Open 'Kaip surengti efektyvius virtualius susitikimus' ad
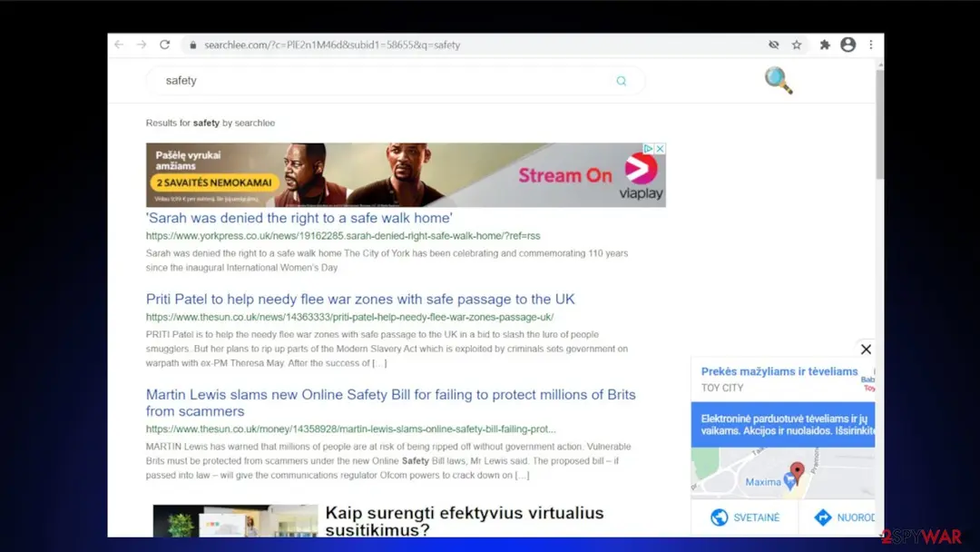 [x=465, y=521]
